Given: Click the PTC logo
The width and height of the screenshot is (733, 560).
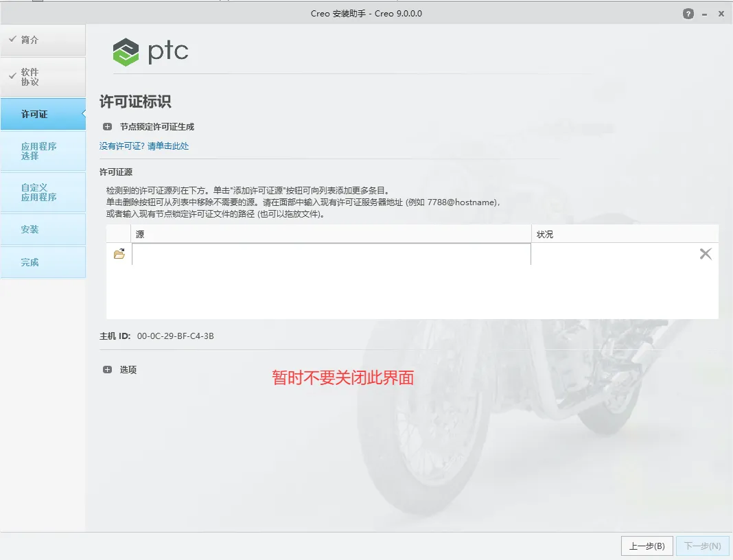Looking at the screenshot, I should coord(150,51).
